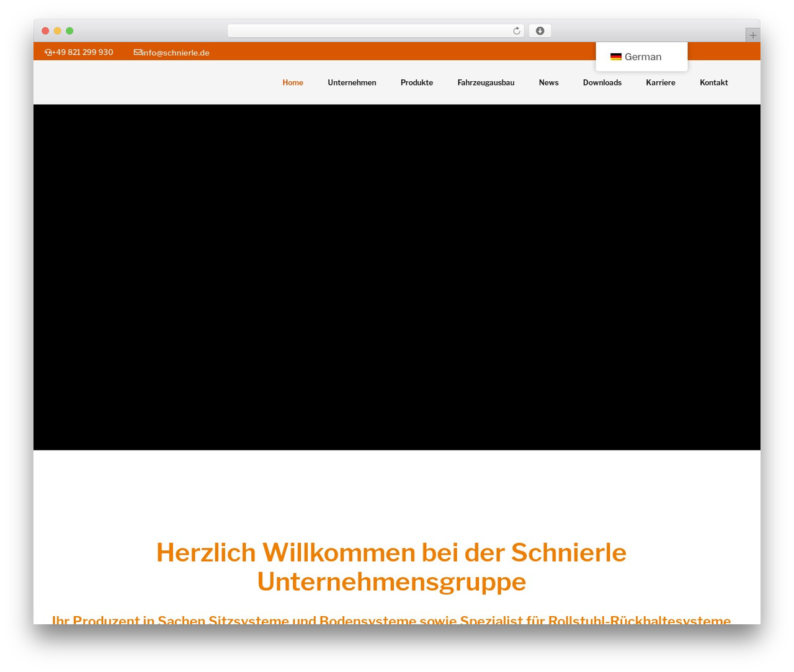Go to the Kontakt page

click(714, 82)
